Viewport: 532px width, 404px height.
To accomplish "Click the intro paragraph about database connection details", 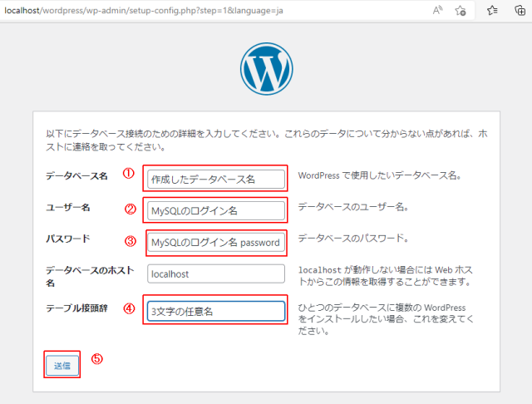I will click(267, 140).
